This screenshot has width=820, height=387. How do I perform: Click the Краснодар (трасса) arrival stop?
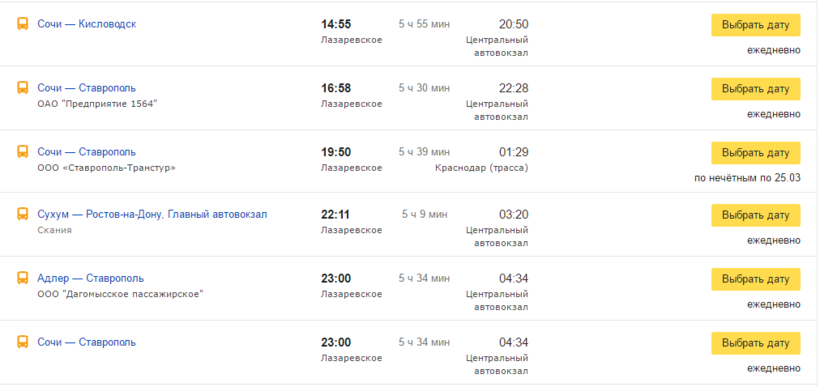[x=482, y=168]
